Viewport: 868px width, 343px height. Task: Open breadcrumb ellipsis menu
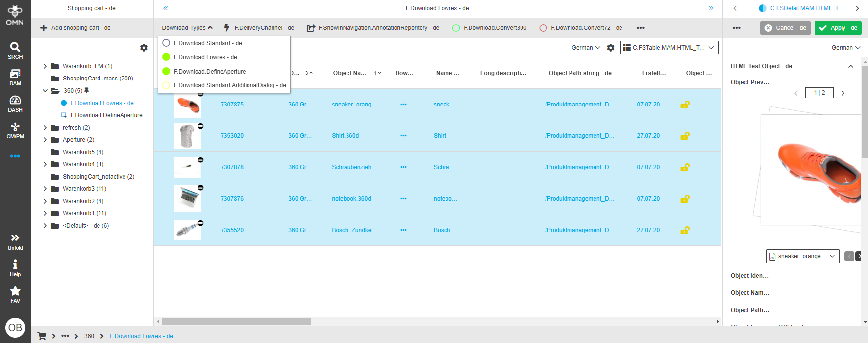(x=65, y=336)
